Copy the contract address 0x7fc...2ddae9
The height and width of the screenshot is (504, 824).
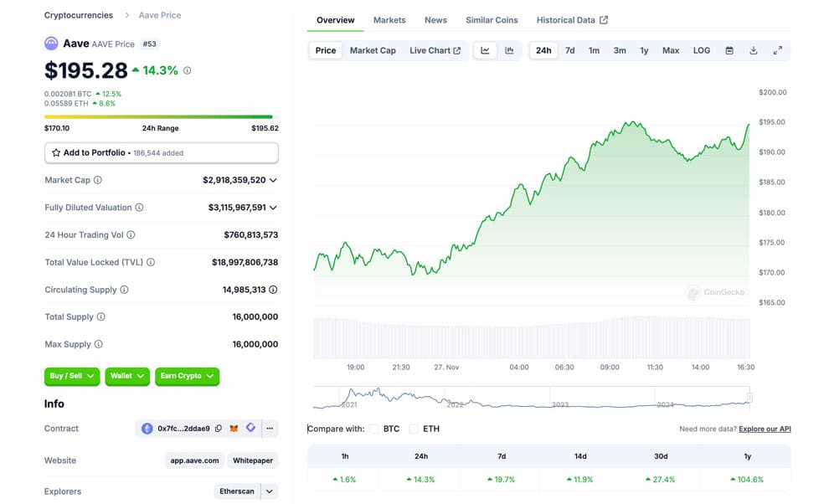pos(219,429)
